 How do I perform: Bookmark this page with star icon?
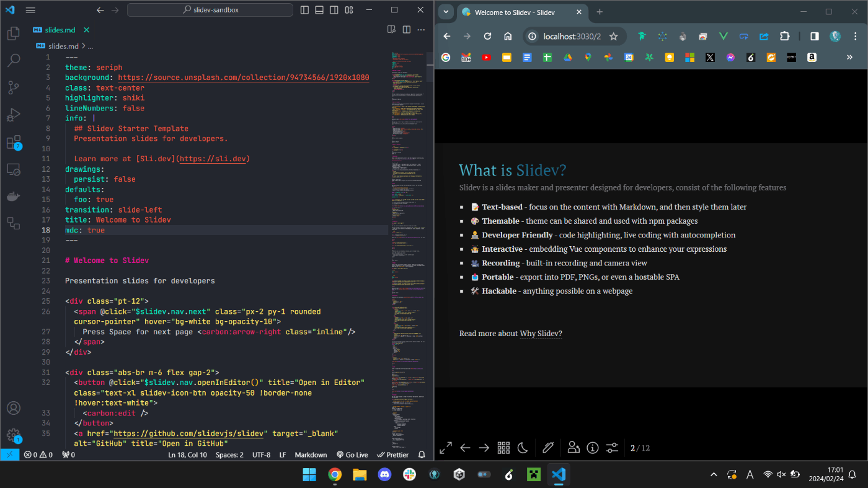click(x=614, y=37)
